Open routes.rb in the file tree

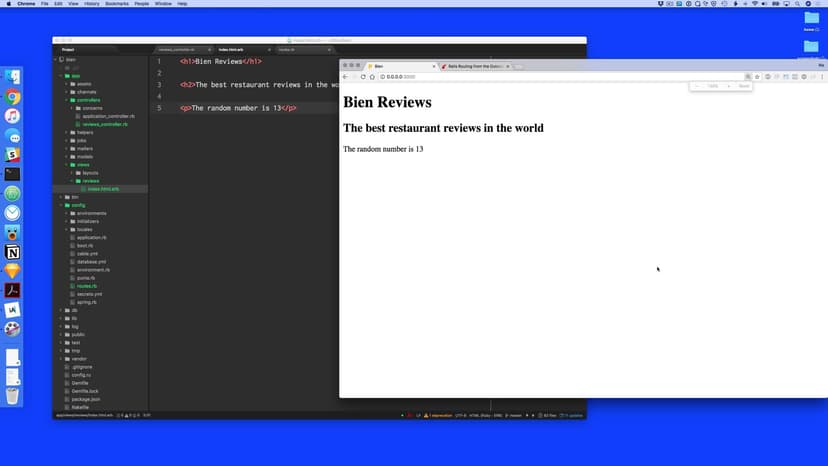[86, 286]
